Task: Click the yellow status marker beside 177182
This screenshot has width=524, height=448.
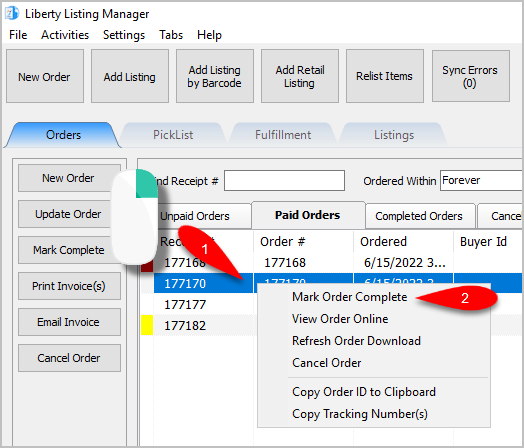Action: (x=147, y=325)
